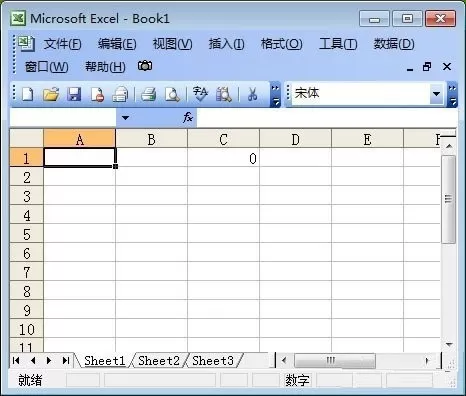Click the formula bar input field

click(x=327, y=118)
